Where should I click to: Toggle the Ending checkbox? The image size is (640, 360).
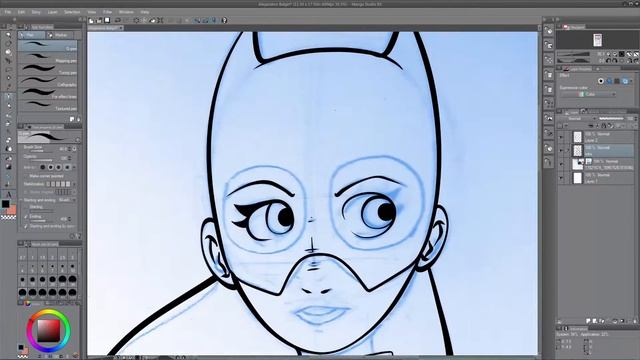(x=26, y=217)
